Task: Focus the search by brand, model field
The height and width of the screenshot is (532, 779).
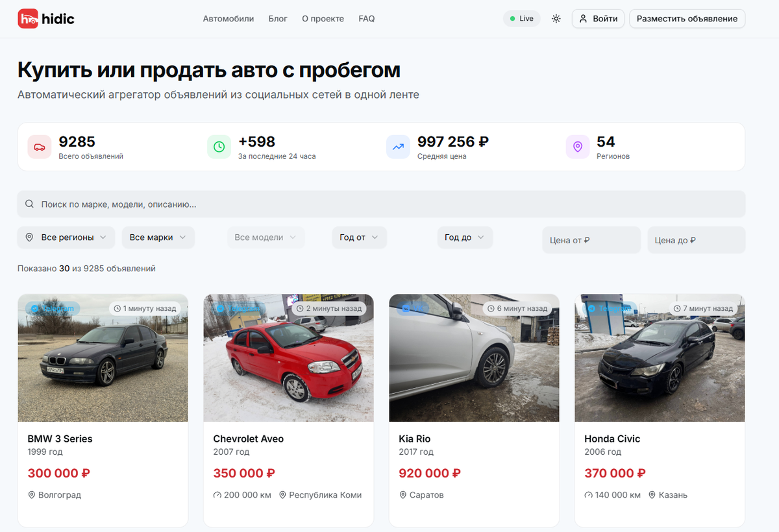Action: tap(382, 204)
